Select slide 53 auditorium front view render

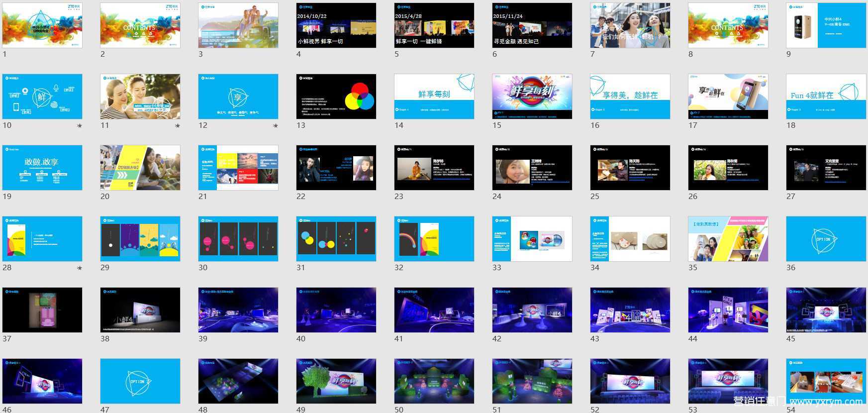click(728, 381)
